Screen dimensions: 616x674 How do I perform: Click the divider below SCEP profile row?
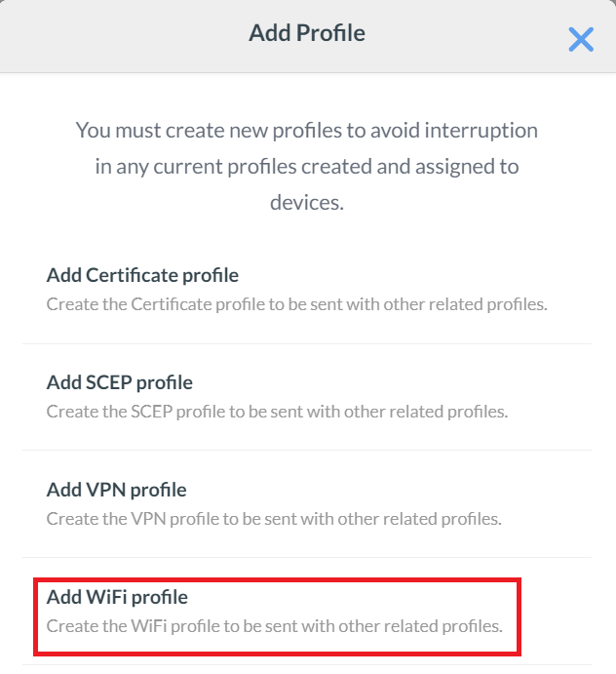pos(307,451)
